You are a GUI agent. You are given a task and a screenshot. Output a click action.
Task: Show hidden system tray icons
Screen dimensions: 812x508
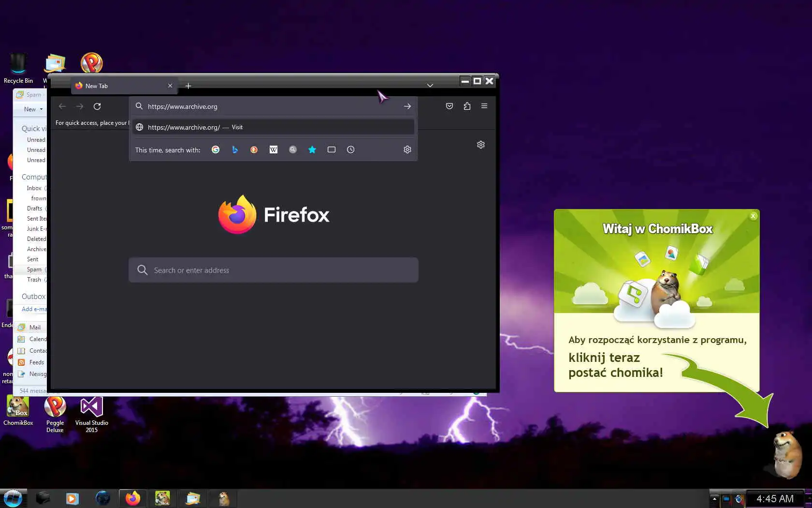714,499
